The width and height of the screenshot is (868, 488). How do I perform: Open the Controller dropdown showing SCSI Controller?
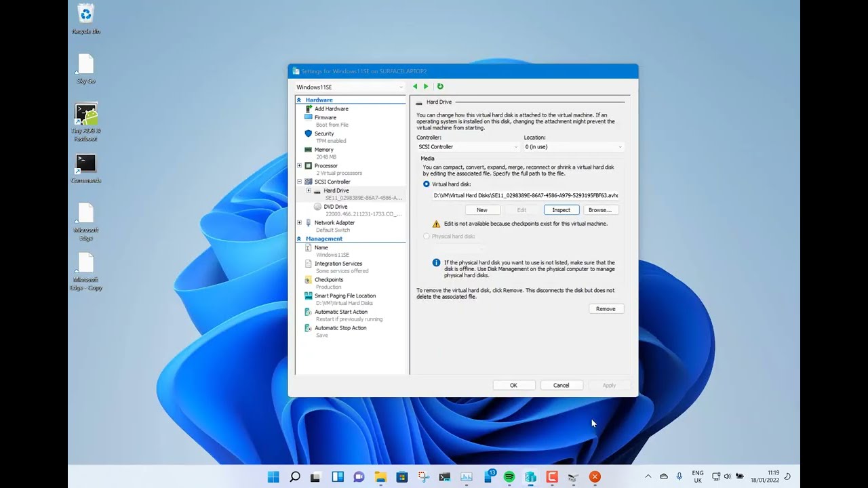pos(468,146)
